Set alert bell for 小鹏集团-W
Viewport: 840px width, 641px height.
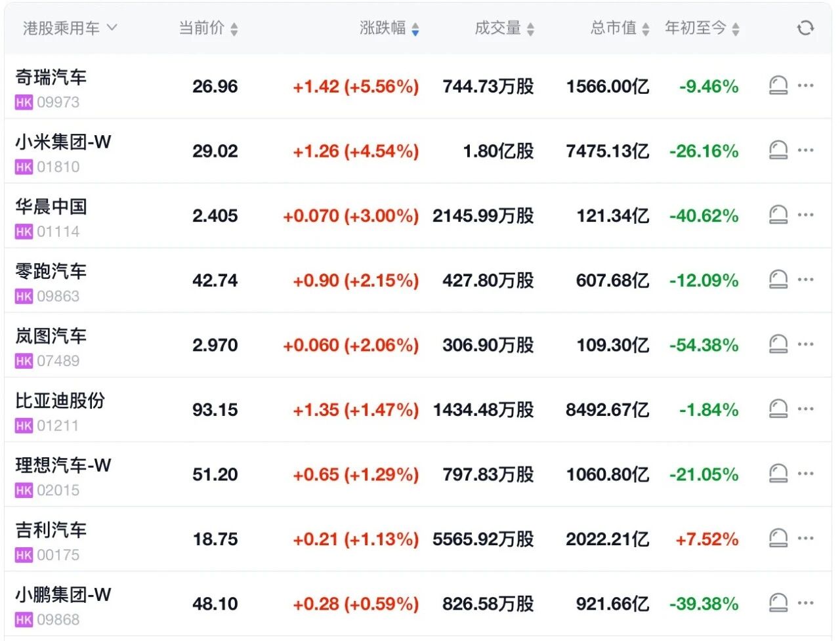[x=778, y=603]
